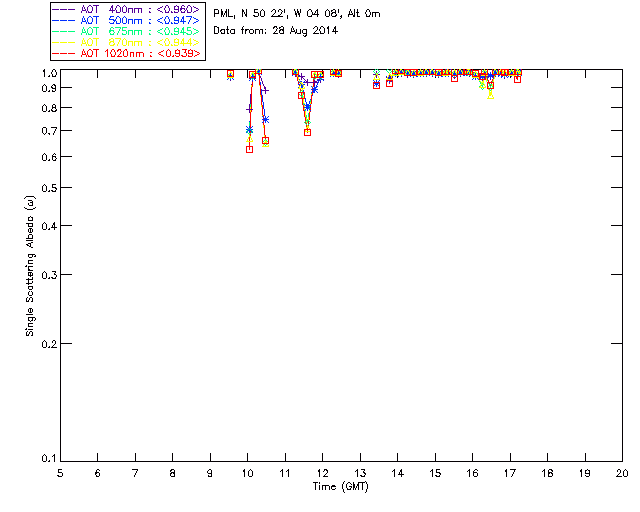Click the 'AOT 1020nm : <0.939>' legend entry
The height and width of the screenshot is (512, 640).
tap(126, 53)
